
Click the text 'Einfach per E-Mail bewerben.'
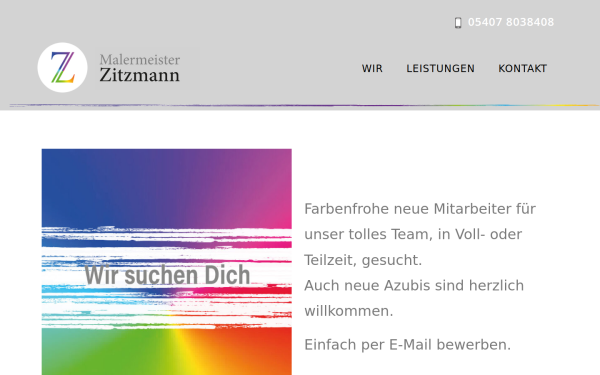tap(408, 345)
